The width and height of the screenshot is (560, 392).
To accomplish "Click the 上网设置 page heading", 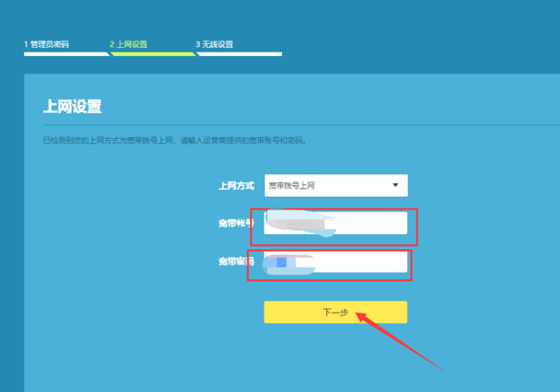I will point(72,107).
